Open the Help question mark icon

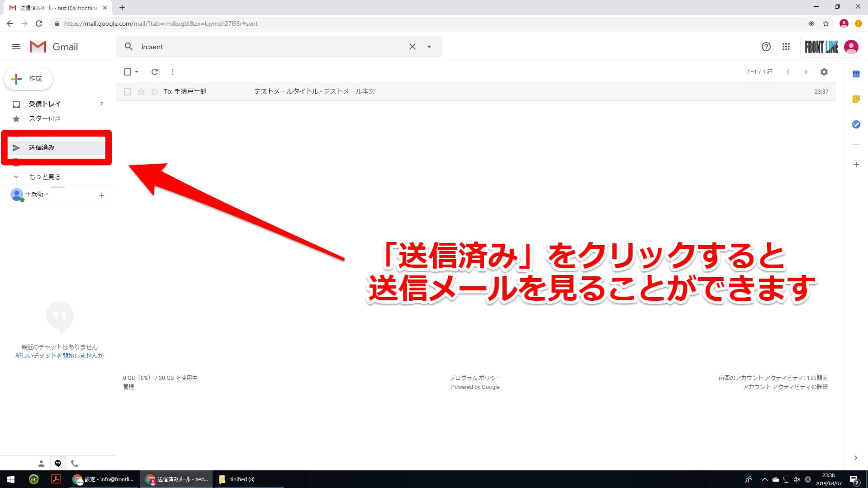766,47
